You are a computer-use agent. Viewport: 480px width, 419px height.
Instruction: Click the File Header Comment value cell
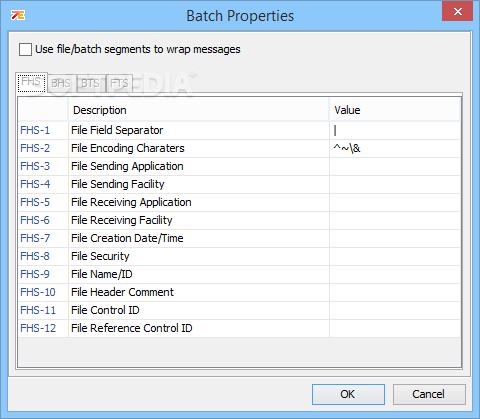point(395,292)
